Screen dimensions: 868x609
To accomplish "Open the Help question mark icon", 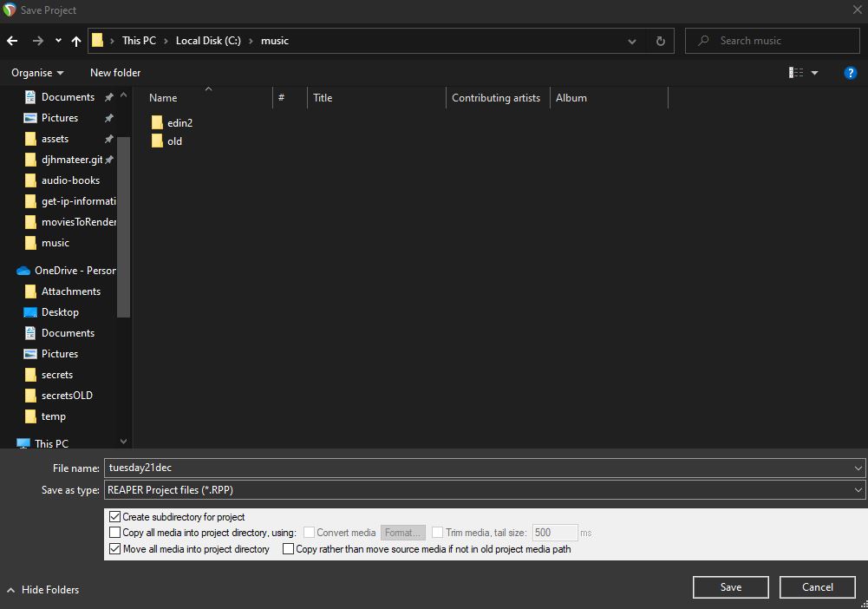I will [850, 73].
